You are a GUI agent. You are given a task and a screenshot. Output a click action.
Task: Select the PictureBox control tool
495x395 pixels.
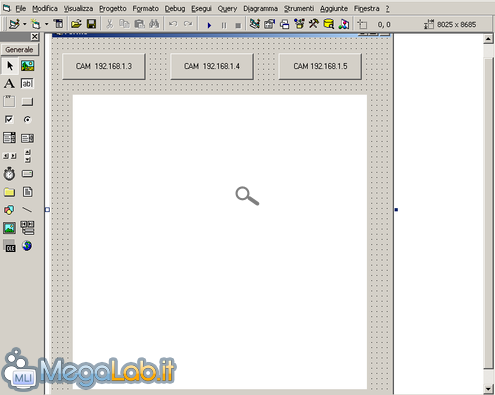click(27, 66)
